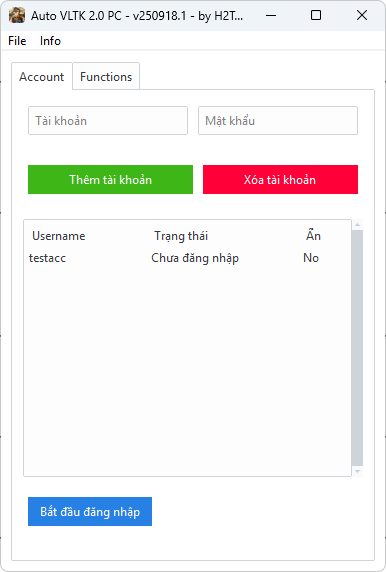Click the No value in Ẩn column
Screen dimensions: 386x572
click(311, 258)
